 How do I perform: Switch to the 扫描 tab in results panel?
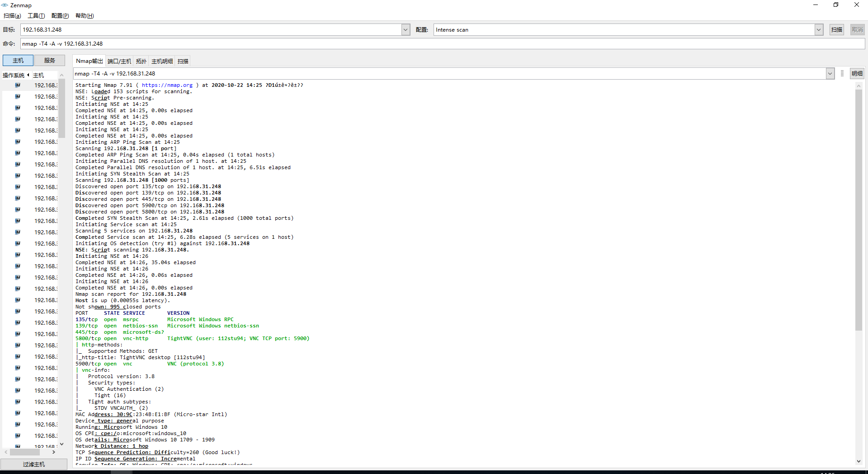pos(183,61)
